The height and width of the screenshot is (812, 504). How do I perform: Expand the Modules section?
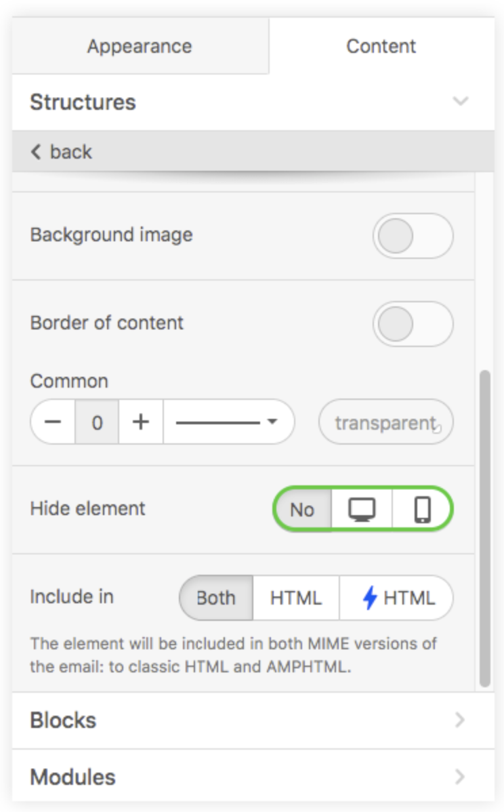[x=253, y=777]
